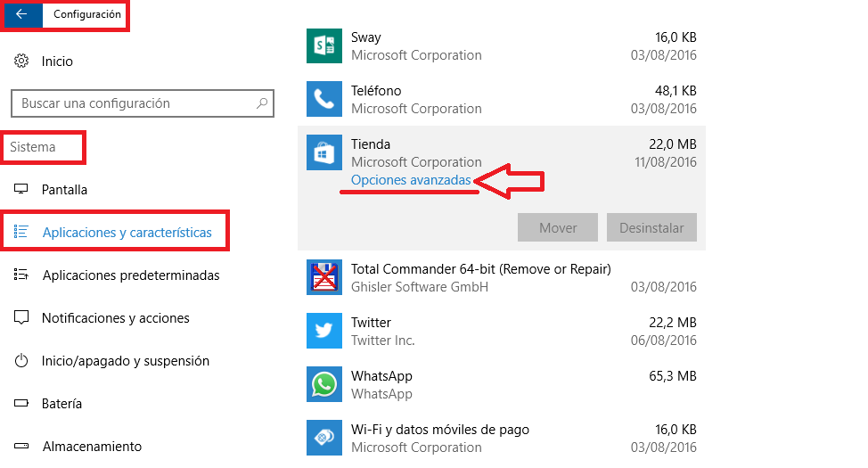The height and width of the screenshot is (468, 868).
Task: Open the Pantalla settings section
Action: pos(64,189)
